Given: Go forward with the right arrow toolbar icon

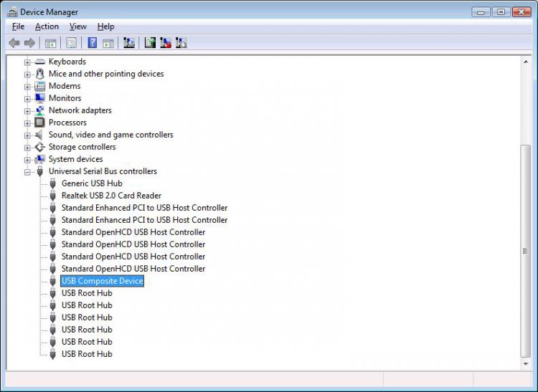Looking at the screenshot, I should click(x=30, y=43).
